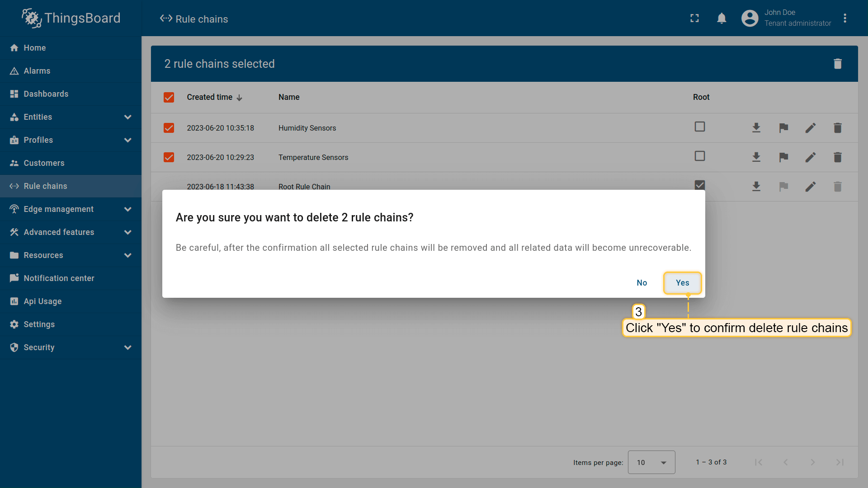
Task: Toggle fullscreen mode icon
Action: click(694, 19)
